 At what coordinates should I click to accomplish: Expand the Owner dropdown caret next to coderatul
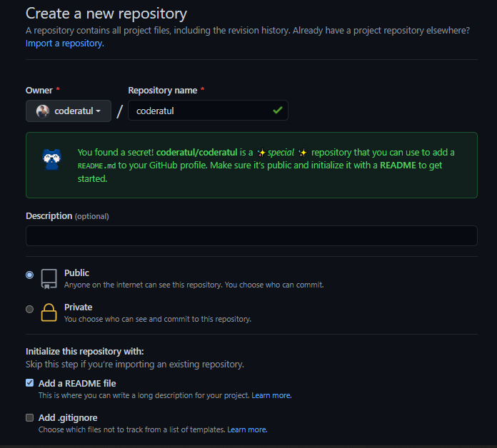99,111
